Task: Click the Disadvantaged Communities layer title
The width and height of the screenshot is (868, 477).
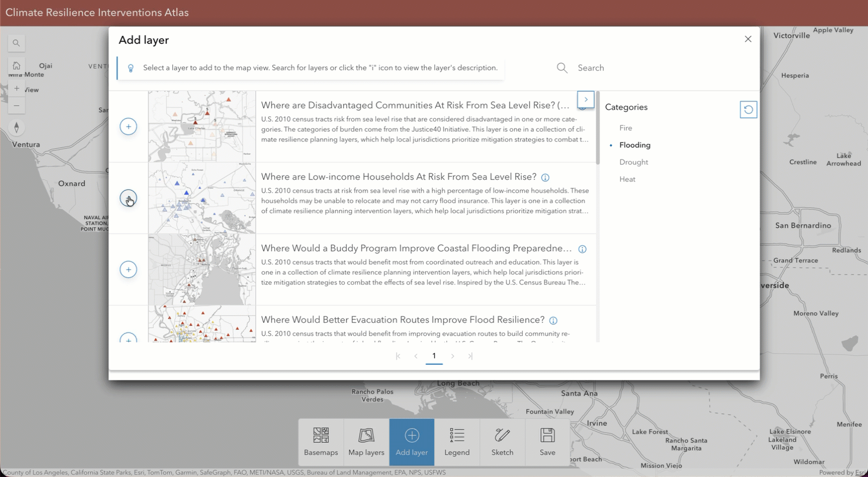Action: coord(415,105)
